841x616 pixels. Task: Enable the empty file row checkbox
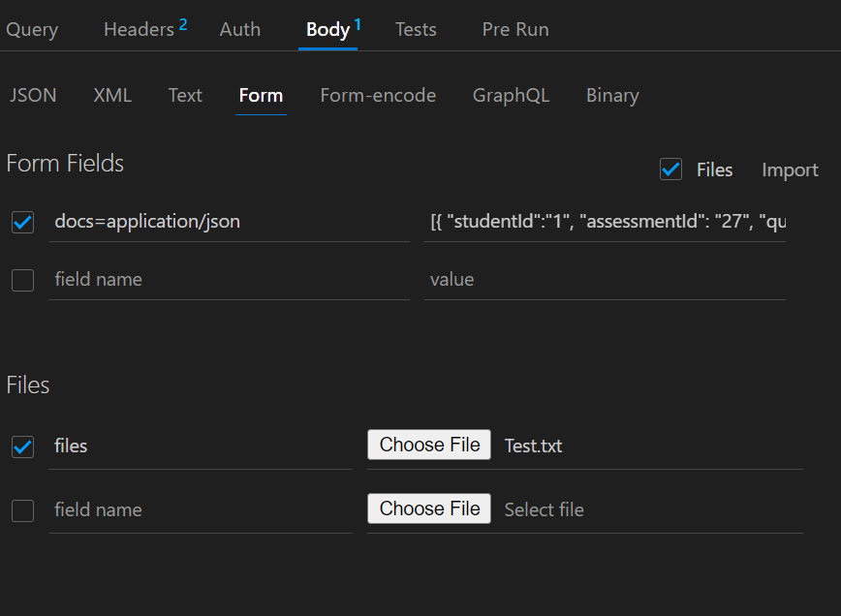[22, 510]
